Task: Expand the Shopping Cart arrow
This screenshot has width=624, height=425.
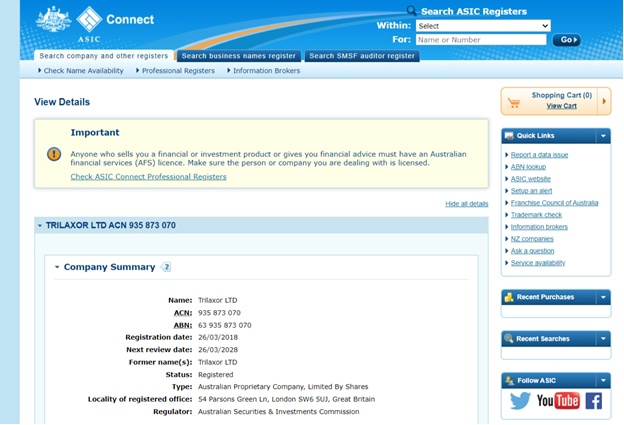Action: pos(604,101)
